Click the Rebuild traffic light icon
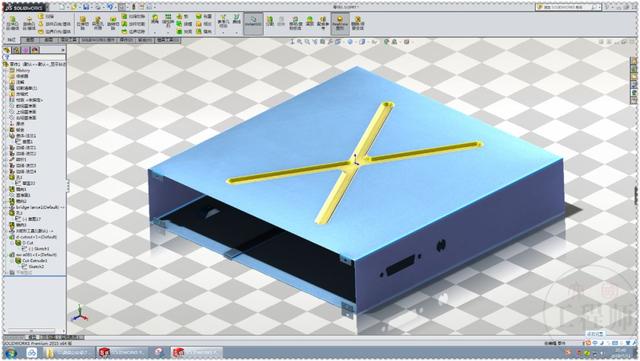Screen dimensions: 640x361 click(133, 7)
